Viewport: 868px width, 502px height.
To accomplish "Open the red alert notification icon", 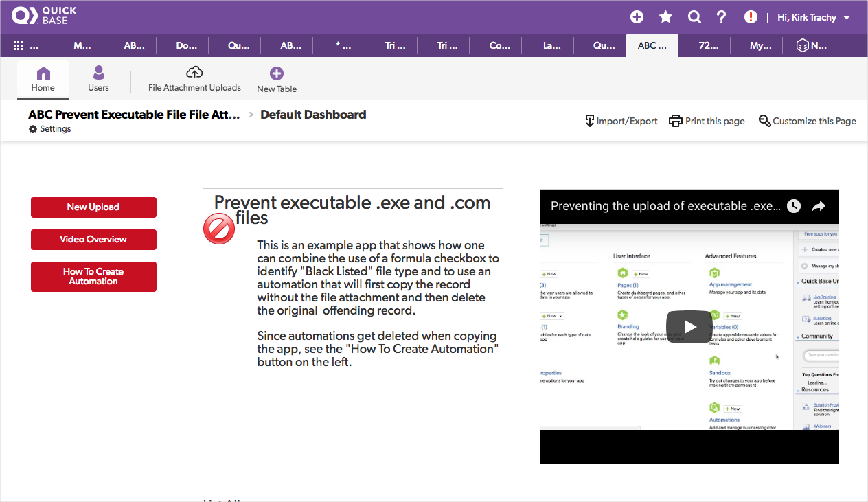I will [x=751, y=17].
